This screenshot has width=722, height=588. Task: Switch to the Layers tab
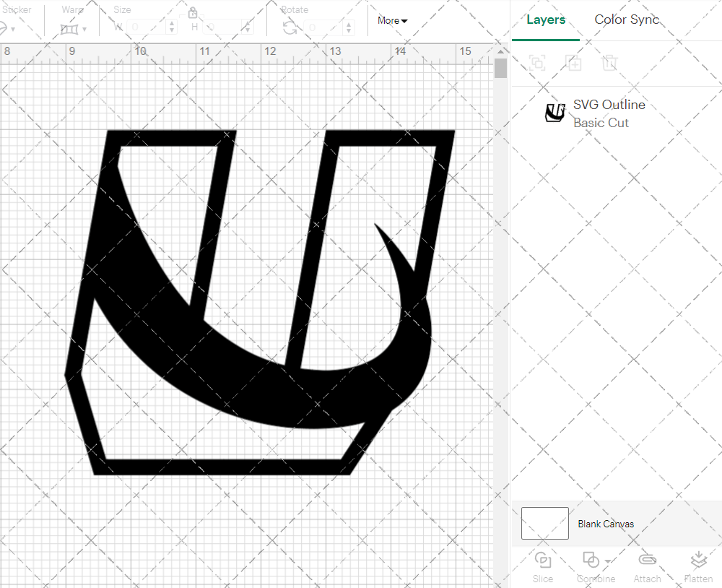[546, 20]
